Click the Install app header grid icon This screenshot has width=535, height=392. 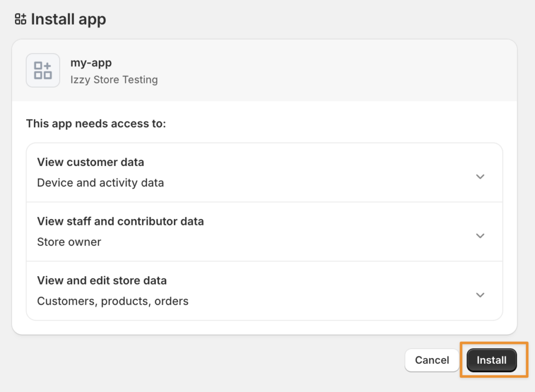click(20, 19)
